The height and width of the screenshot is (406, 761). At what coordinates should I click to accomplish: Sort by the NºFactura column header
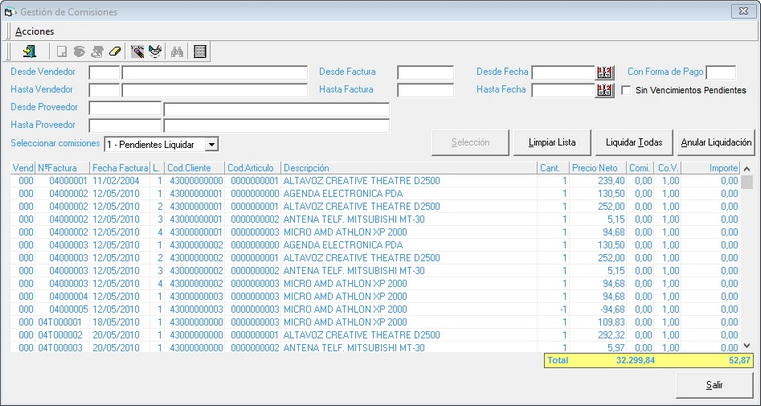[x=63, y=168]
